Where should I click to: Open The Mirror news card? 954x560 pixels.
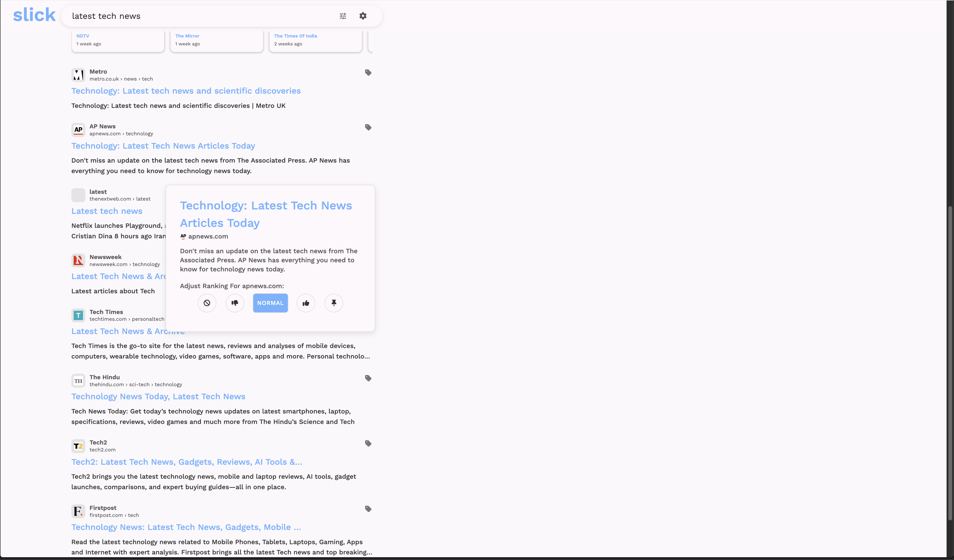[217, 41]
